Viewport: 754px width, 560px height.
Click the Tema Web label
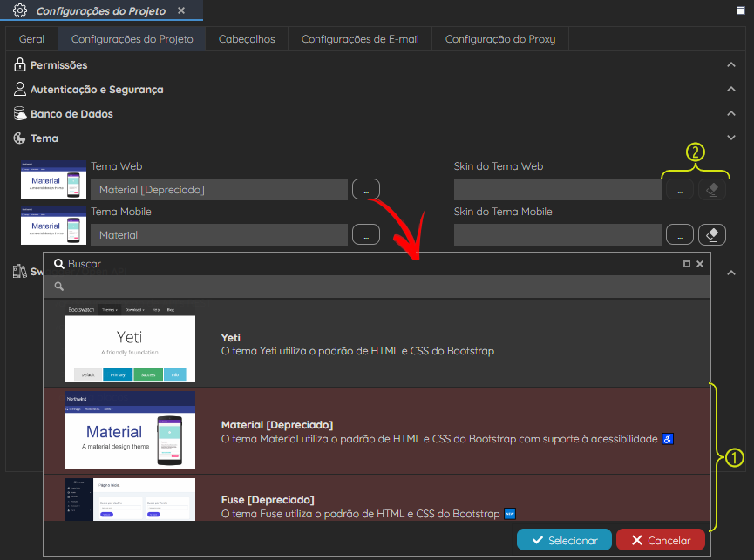[x=117, y=166]
